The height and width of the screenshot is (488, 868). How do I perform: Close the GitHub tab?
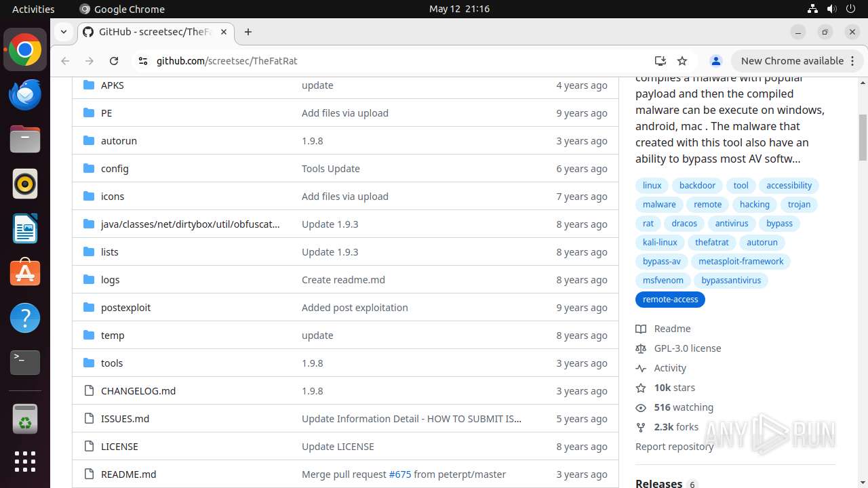tap(224, 32)
